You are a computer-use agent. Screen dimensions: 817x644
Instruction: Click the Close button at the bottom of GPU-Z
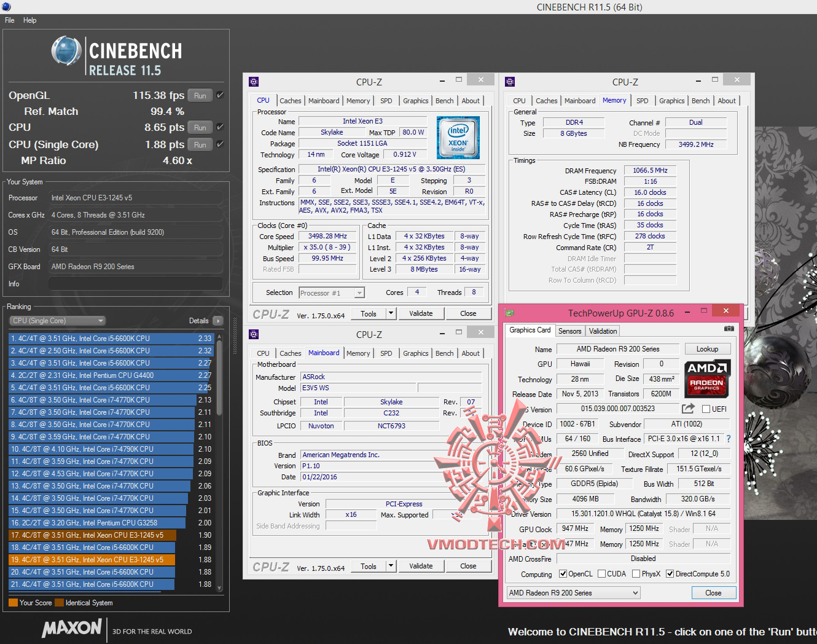(x=713, y=593)
